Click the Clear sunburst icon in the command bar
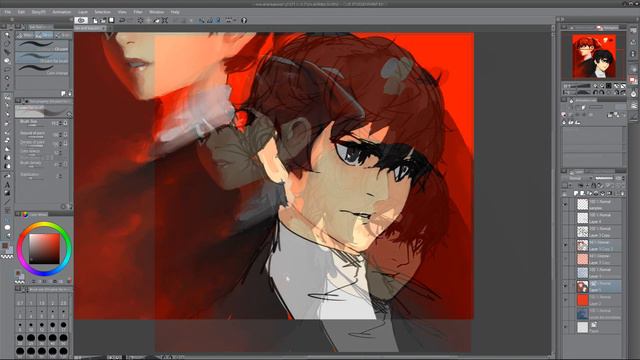This screenshot has height=360, width=640. click(140, 20)
